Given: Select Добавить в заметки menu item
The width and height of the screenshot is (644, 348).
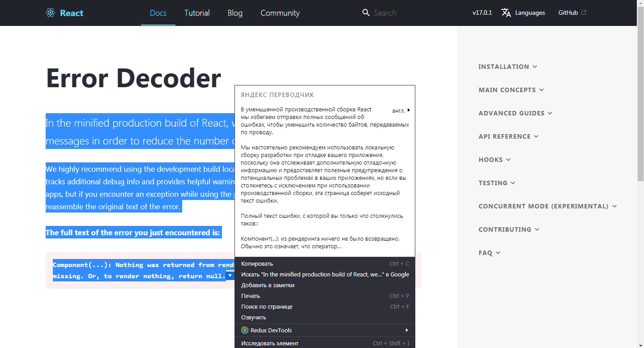Looking at the screenshot, I should click(325, 285).
